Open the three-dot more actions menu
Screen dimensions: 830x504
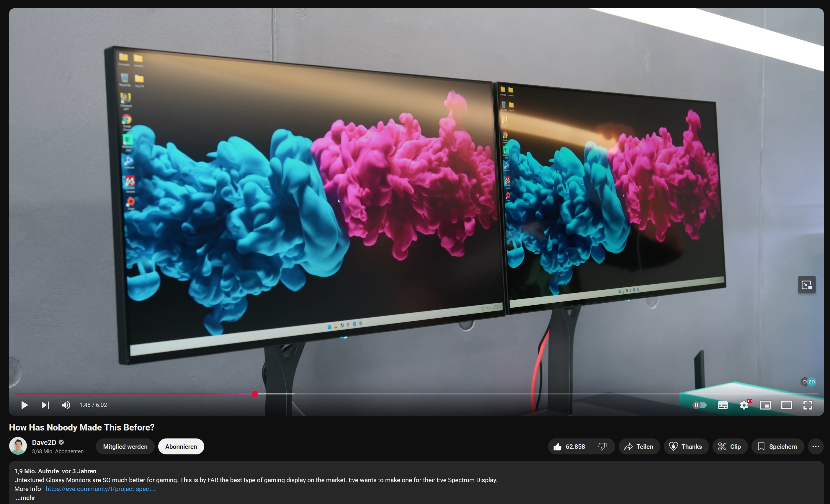[x=816, y=446]
